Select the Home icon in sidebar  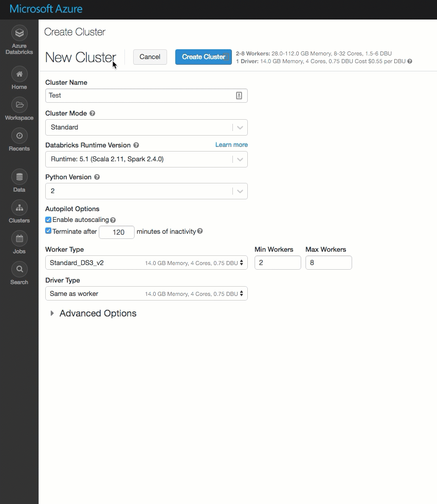(19, 74)
